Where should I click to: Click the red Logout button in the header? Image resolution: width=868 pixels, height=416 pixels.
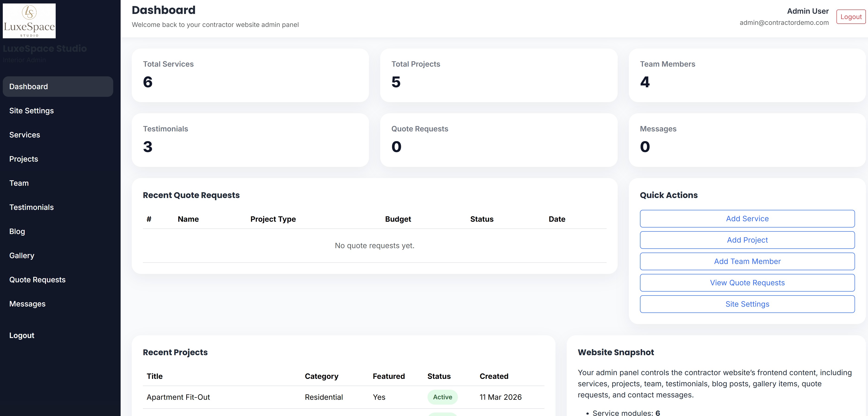(x=851, y=17)
